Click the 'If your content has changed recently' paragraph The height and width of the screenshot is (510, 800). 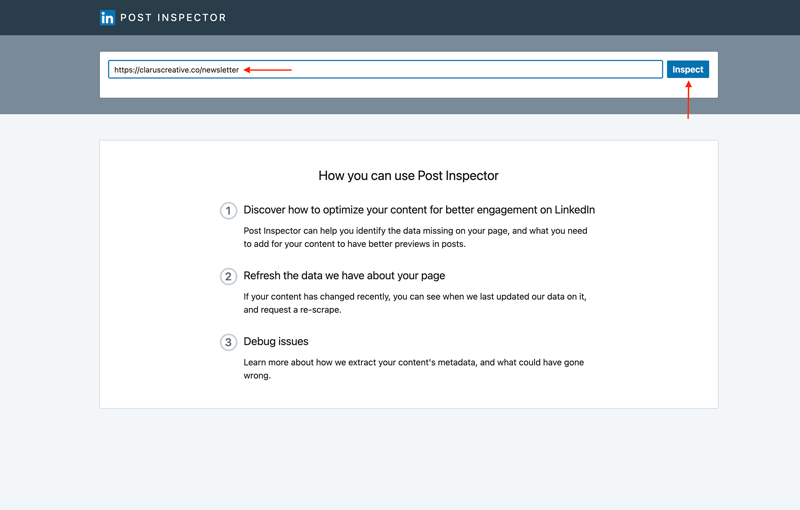[415, 303]
